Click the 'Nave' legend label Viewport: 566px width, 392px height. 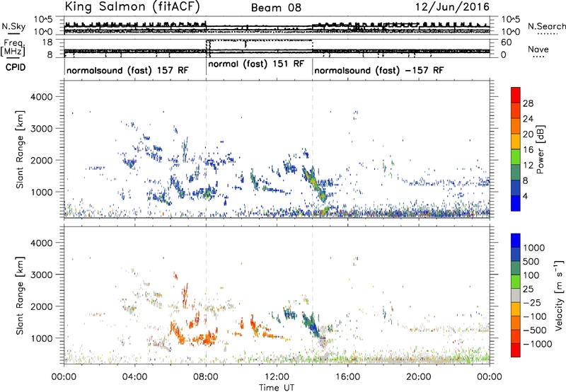(x=538, y=49)
